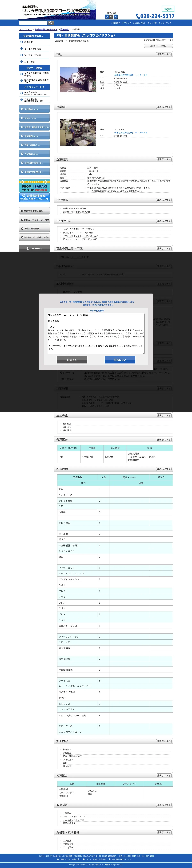192x868 pixels.
Task: Hide the 企業概要 section
Action: pos(164,159)
